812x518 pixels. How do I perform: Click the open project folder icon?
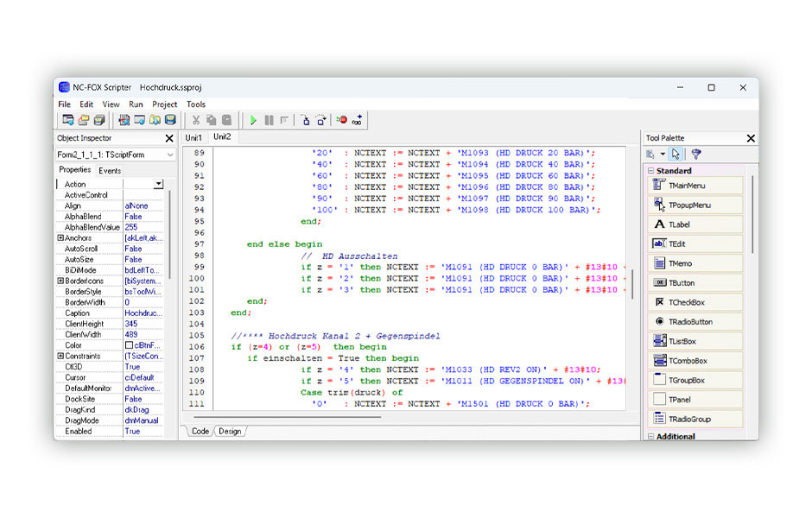(84, 120)
